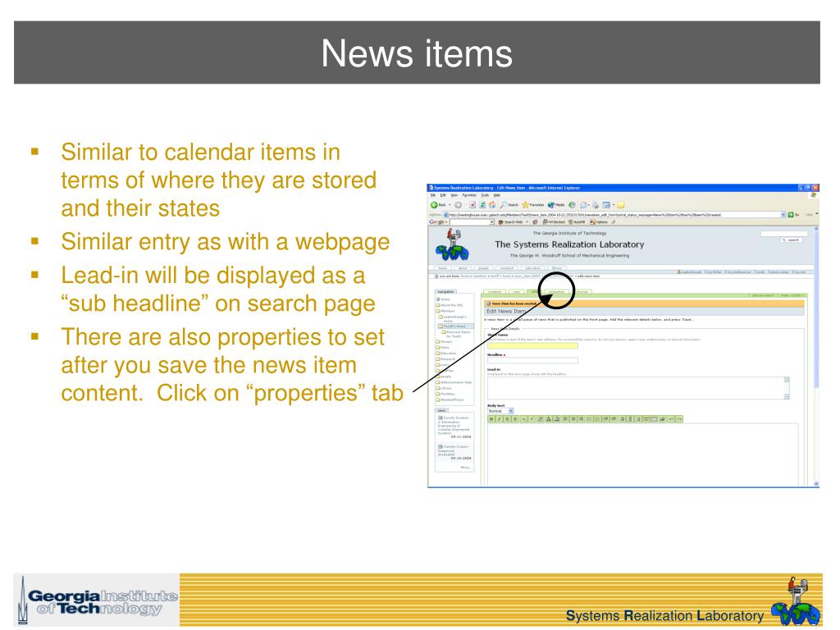
Task: Click the SRL globe logo on webpage
Action: (453, 244)
